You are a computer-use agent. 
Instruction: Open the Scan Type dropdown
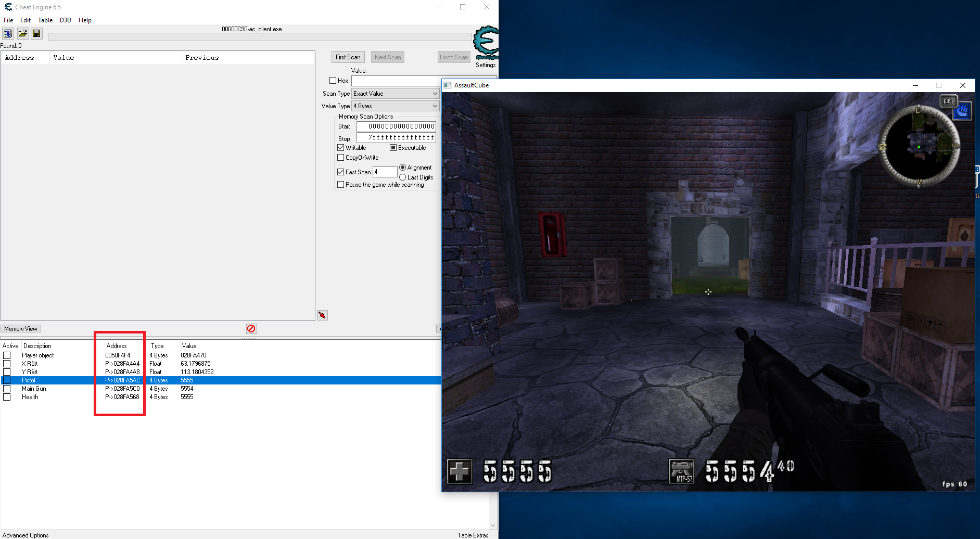[x=396, y=94]
